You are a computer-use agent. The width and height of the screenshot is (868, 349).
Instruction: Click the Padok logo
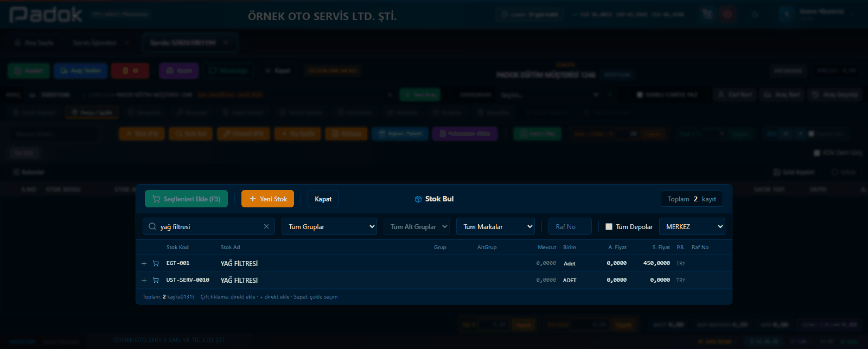pos(46,15)
